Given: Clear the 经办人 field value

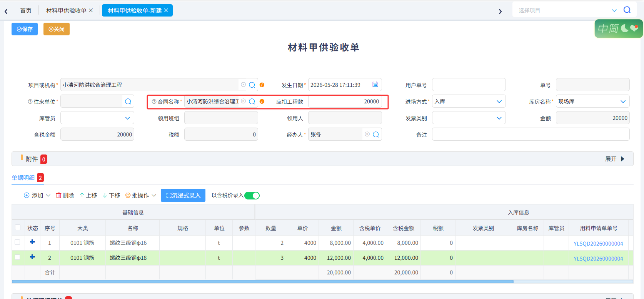Looking at the screenshot, I should (x=367, y=134).
